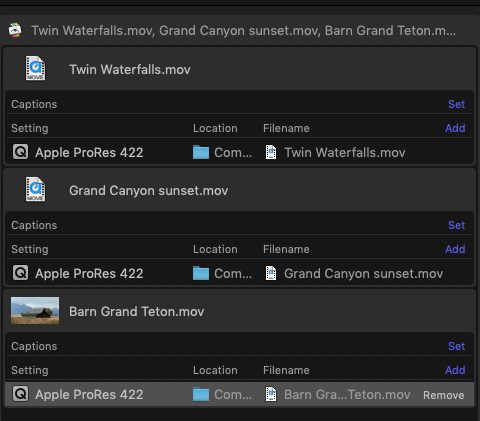
Task: Open the location folder icon for Twin Waterfalls output
Action: [x=201, y=152]
